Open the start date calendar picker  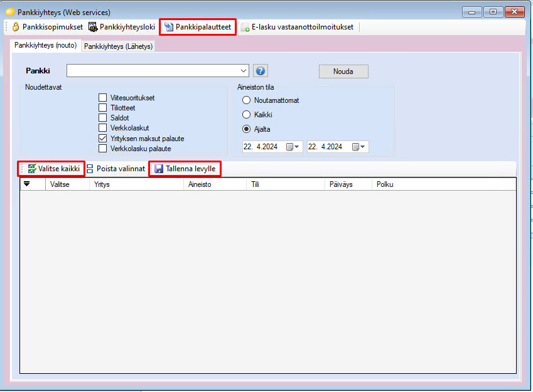point(293,147)
